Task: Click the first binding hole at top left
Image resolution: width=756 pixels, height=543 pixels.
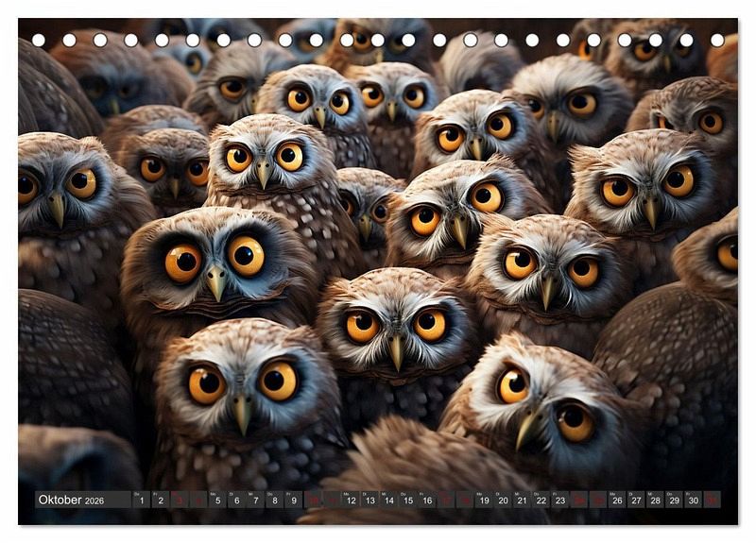Action: click(38, 40)
